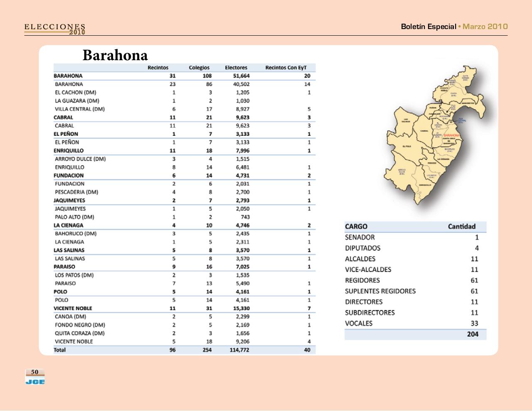532x411 pixels.
Task: Click the 'Cantidad' table header
Action: tap(461, 227)
